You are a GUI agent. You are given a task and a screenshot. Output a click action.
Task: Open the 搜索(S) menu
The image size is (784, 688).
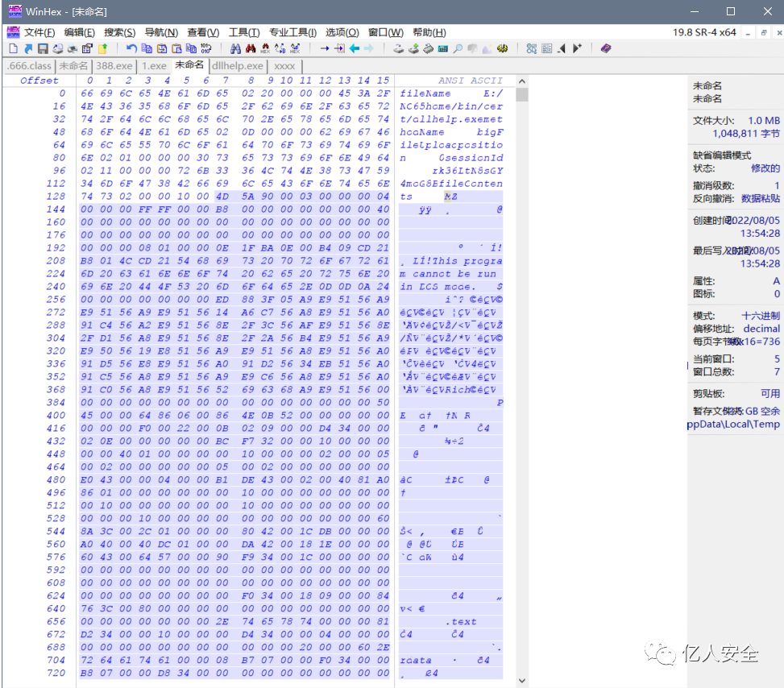pyautogui.click(x=119, y=32)
